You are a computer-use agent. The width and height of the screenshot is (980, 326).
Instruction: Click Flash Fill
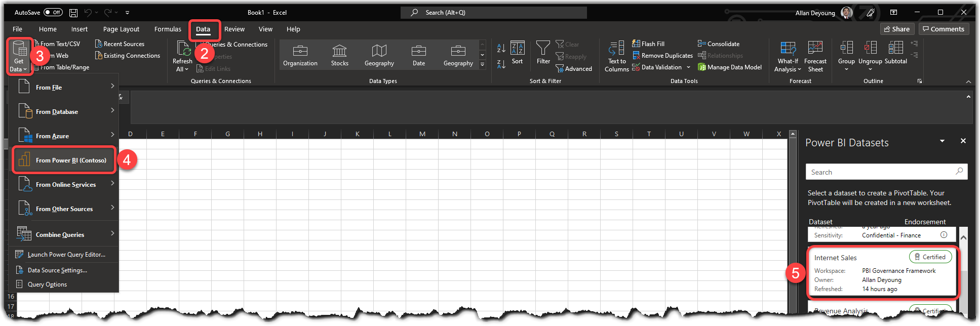pos(648,44)
